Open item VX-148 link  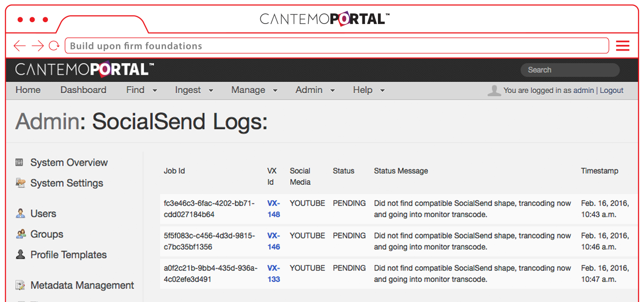274,209
